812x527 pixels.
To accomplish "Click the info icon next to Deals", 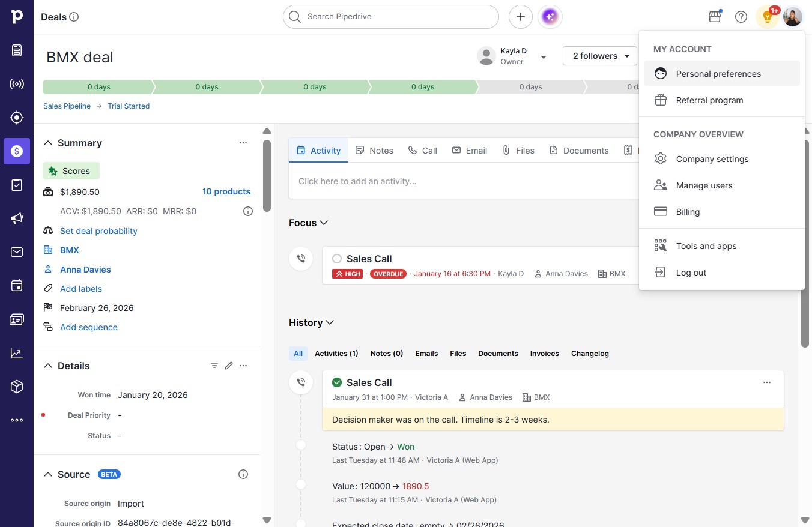I will click(x=74, y=17).
